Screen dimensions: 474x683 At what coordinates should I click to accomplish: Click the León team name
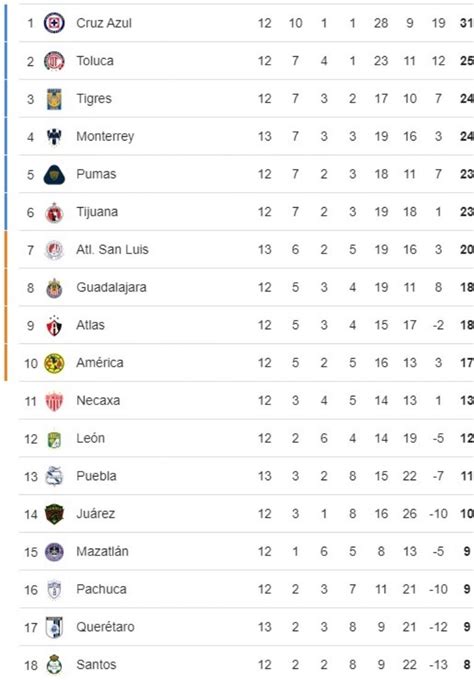(x=91, y=438)
